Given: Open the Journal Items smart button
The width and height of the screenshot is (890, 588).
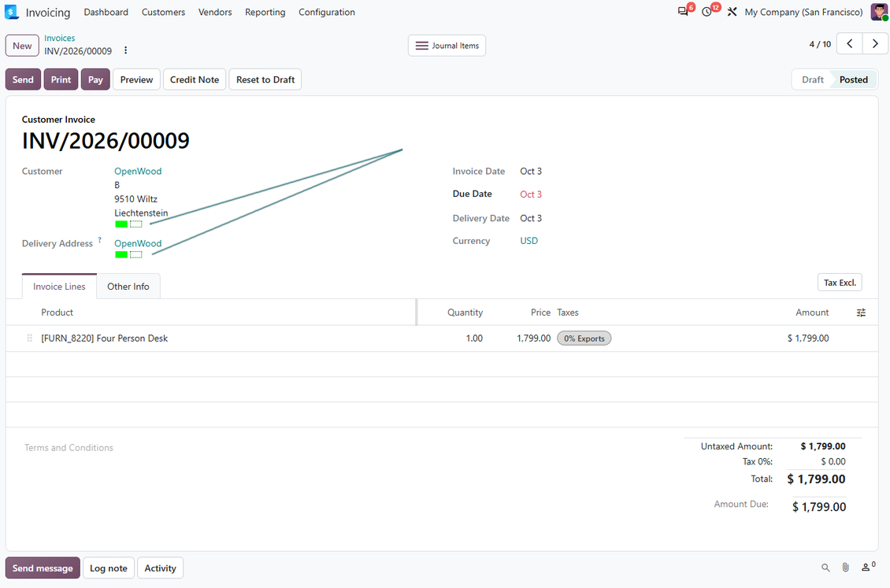Looking at the screenshot, I should (447, 46).
